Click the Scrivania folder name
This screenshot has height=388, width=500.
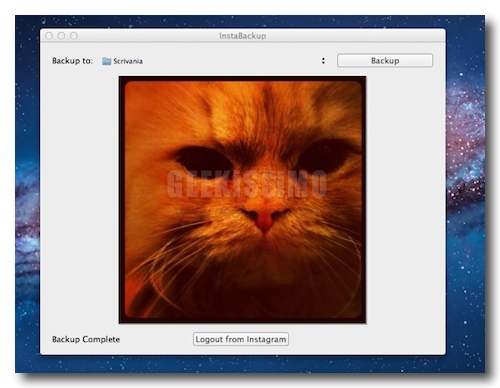128,61
